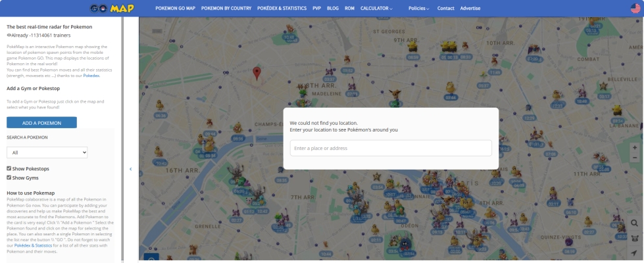Viewport: 644px width, 263px height.
Task: Collapse the sidebar with the arrow handle
Action: tap(131, 169)
